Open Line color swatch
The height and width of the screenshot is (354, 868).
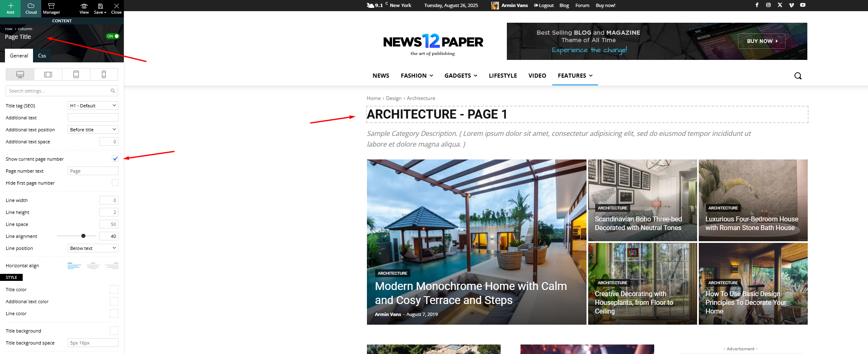point(114,314)
